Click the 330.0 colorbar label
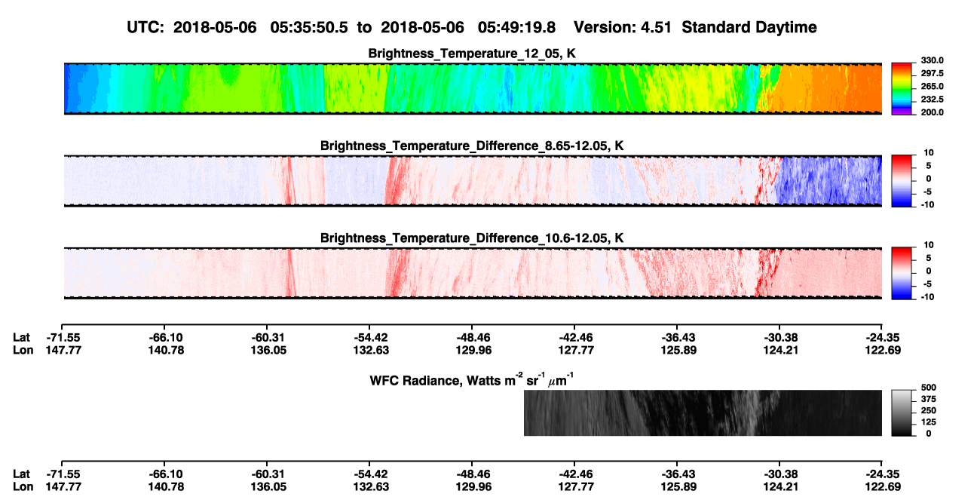The height and width of the screenshot is (503, 980). tap(932, 60)
